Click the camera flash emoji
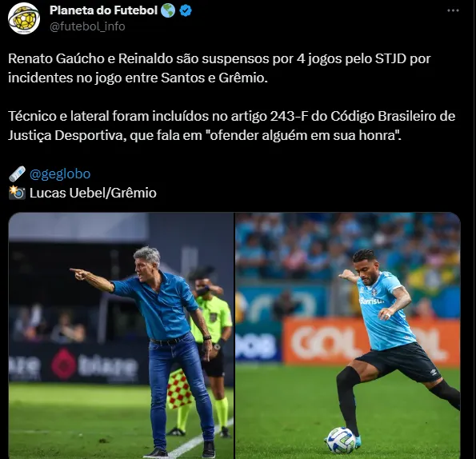This screenshot has width=476, height=459. [x=17, y=193]
